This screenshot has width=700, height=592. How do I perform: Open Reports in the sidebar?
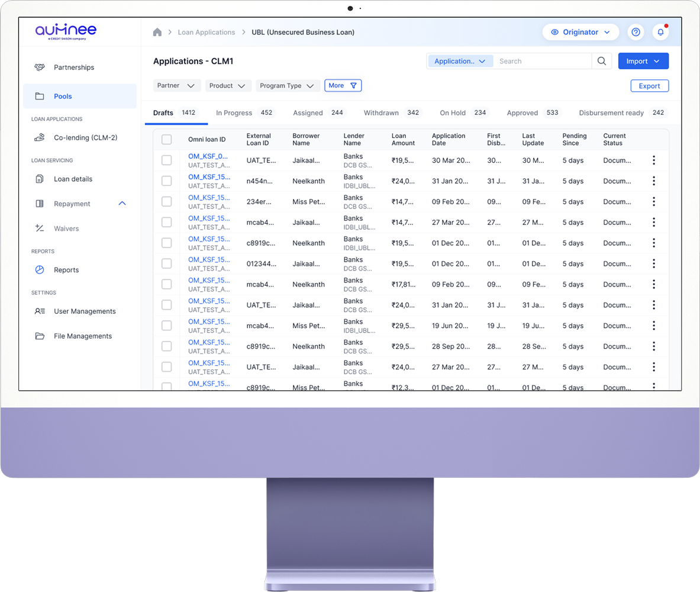coord(66,270)
